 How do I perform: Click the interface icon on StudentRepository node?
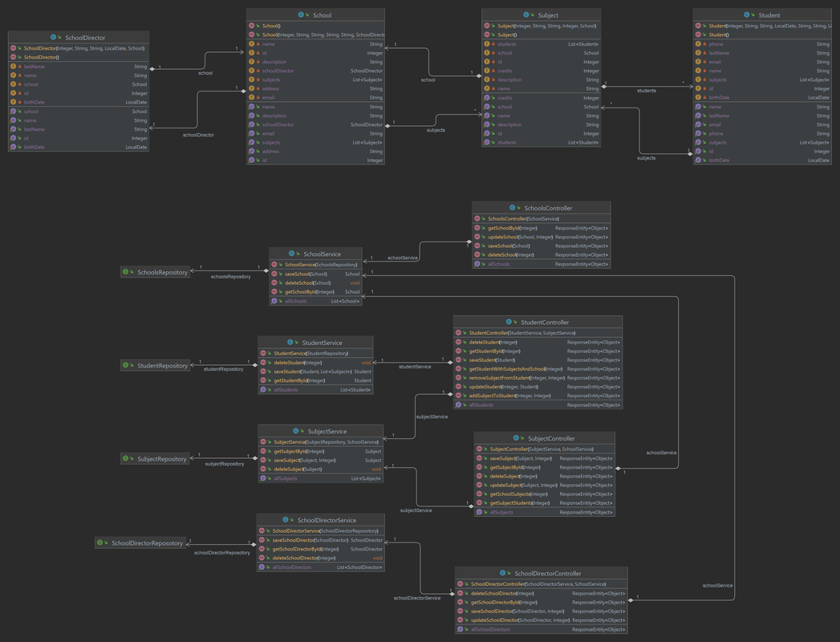[x=126, y=365]
